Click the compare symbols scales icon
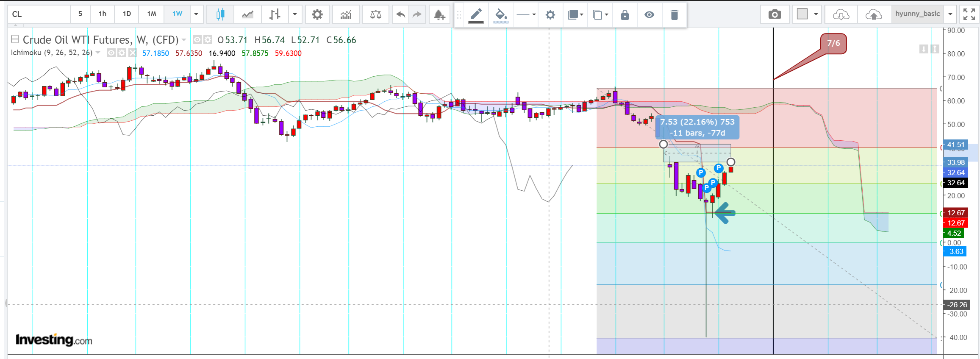Image resolution: width=980 pixels, height=359 pixels. (375, 14)
